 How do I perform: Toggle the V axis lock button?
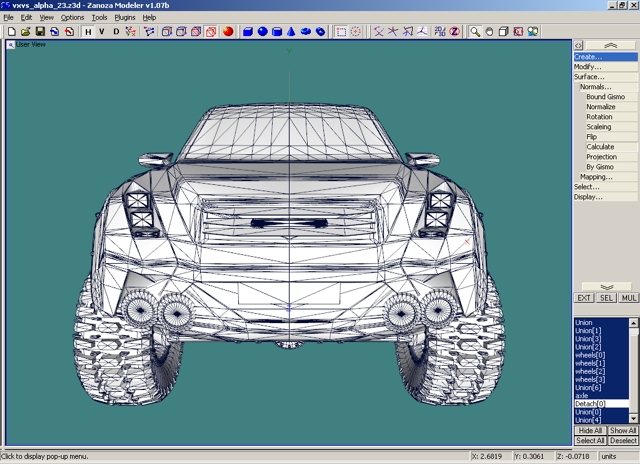[x=102, y=31]
